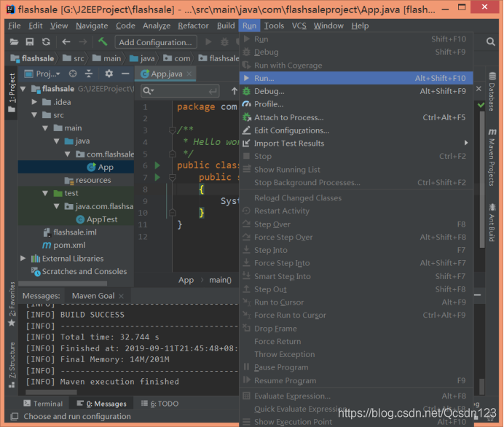Switch to 0: Messages tool window
The height and width of the screenshot is (427, 504).
pyautogui.click(x=102, y=404)
